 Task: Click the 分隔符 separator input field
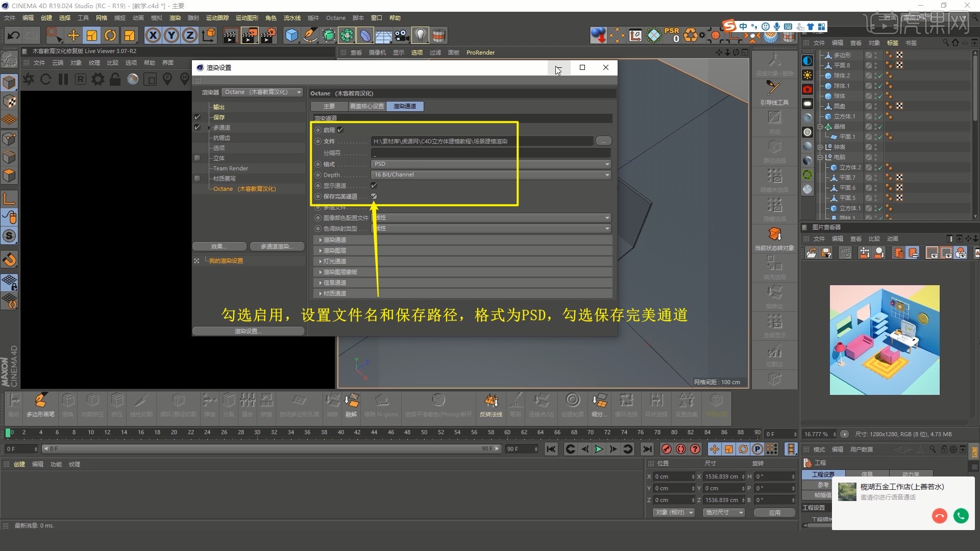coord(491,153)
